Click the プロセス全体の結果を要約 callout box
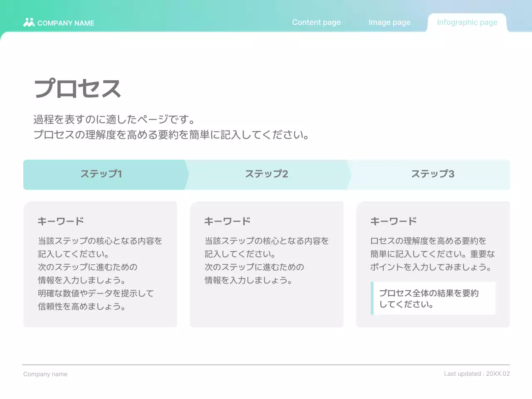The width and height of the screenshot is (532, 399). [x=434, y=298]
